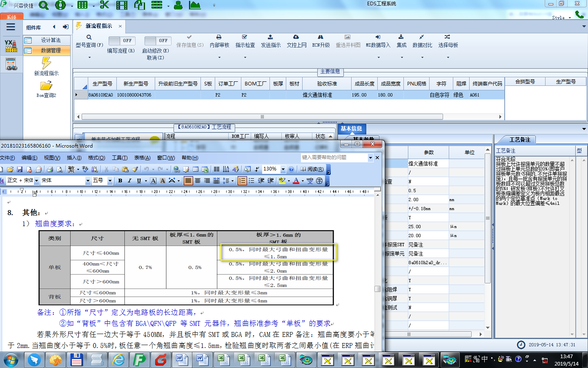Click the Bold button in Word toolbar
Viewport: 588px width, 368px height.
tap(120, 180)
